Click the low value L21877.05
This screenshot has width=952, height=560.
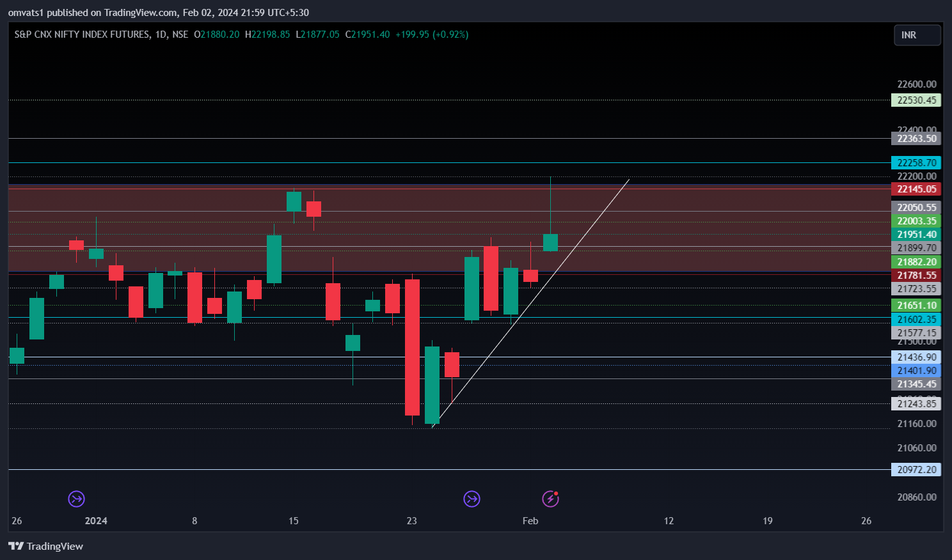point(317,35)
